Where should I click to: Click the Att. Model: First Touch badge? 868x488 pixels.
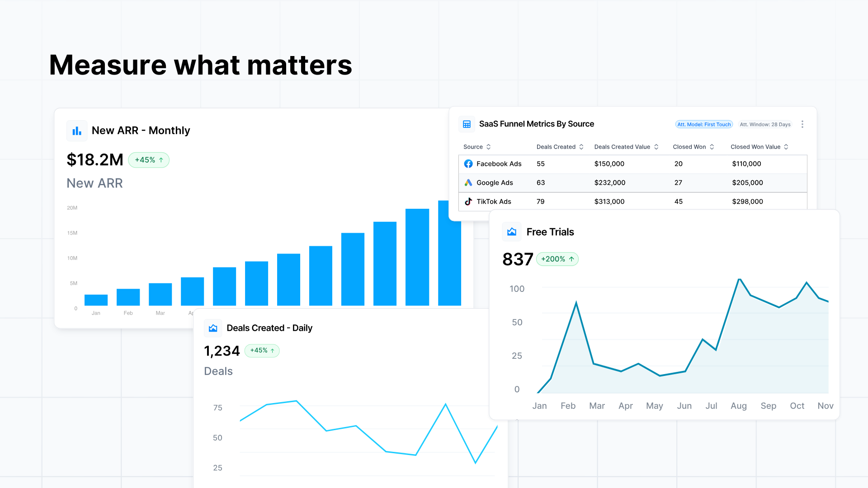coord(704,124)
